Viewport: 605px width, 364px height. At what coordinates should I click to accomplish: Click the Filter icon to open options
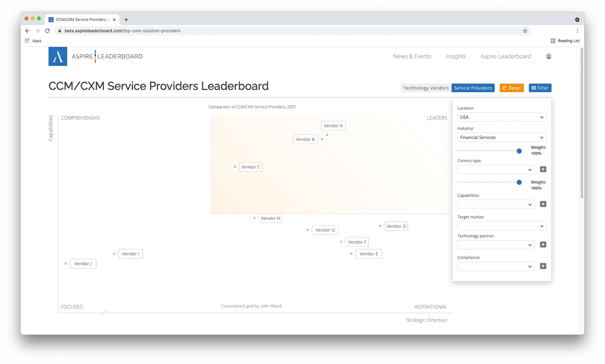(540, 88)
